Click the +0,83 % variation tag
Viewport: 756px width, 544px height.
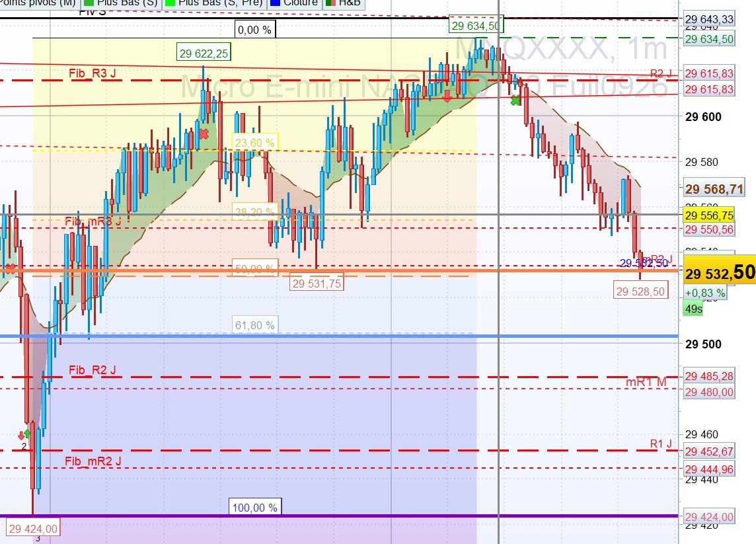pyautogui.click(x=705, y=293)
